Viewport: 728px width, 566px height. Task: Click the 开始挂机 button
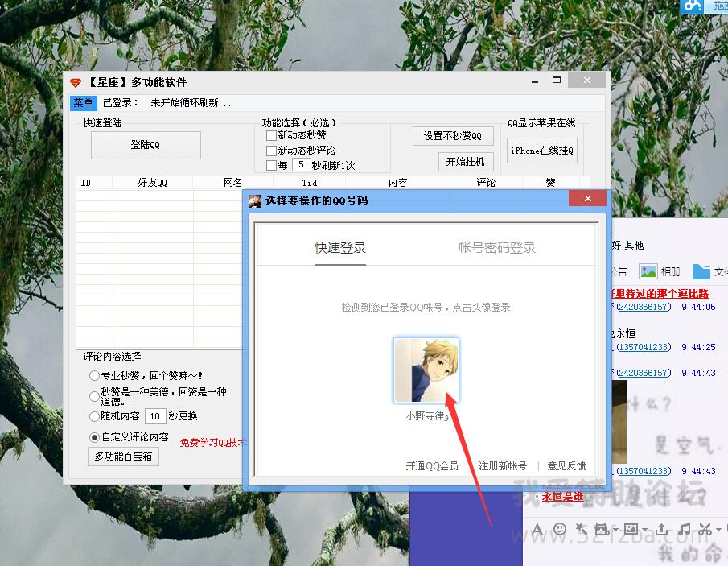466,162
